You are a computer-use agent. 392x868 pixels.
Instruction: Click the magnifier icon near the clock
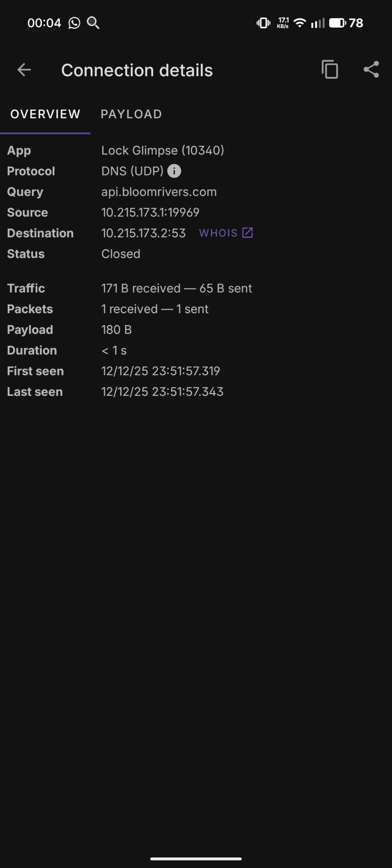click(92, 22)
